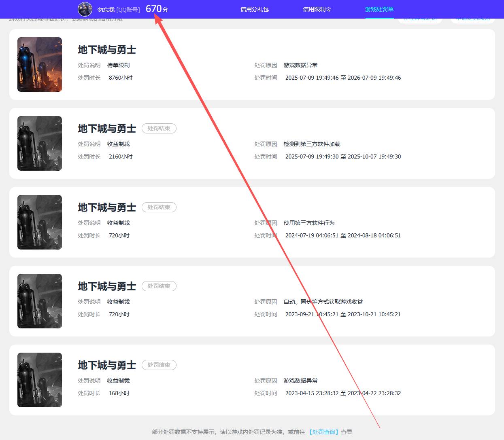Click the 8760小时 duration value
Image resolution: width=504 pixels, height=440 pixels.
click(x=121, y=78)
